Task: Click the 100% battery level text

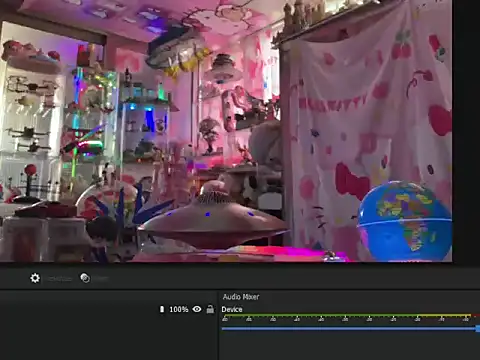Action: [179, 310]
